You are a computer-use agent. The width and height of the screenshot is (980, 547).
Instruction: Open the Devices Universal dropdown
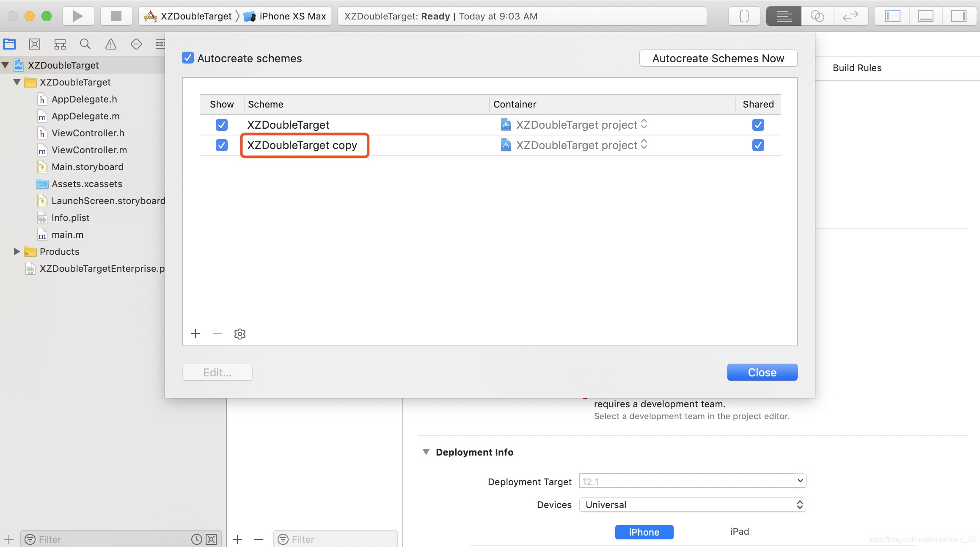click(x=692, y=505)
